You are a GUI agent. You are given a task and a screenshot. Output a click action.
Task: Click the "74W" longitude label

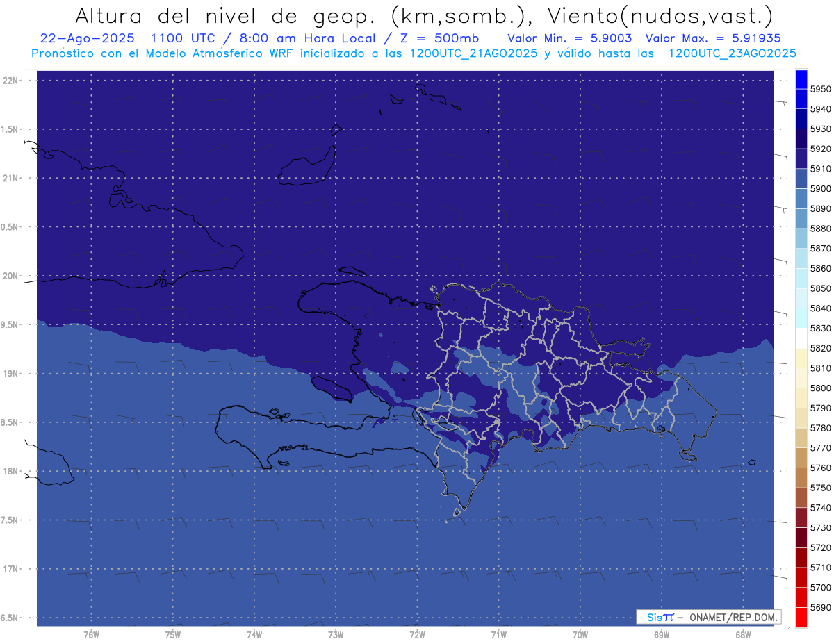[x=254, y=634]
